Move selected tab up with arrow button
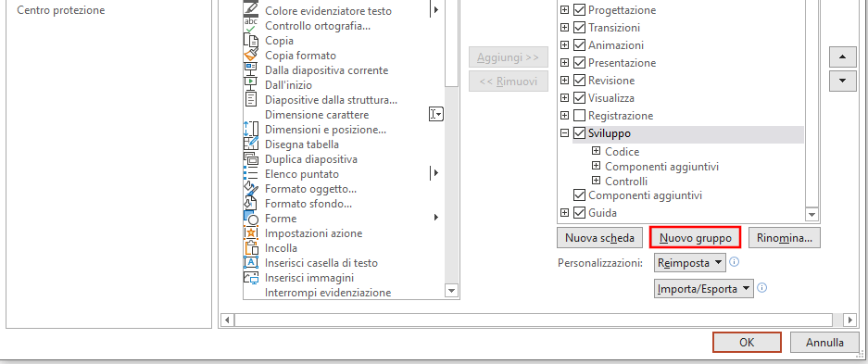Image resolution: width=868 pixels, height=364 pixels. [x=843, y=56]
